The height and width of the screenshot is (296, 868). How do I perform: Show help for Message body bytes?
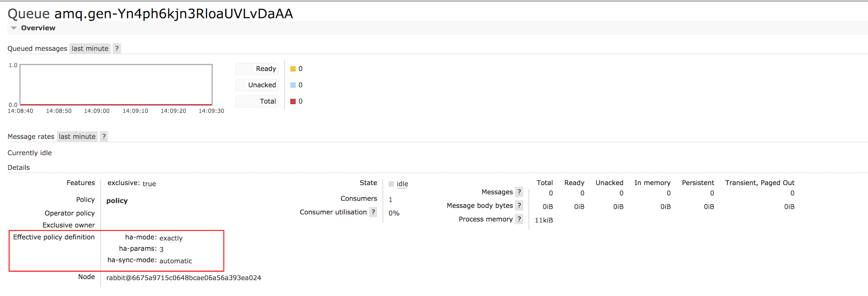(x=519, y=206)
